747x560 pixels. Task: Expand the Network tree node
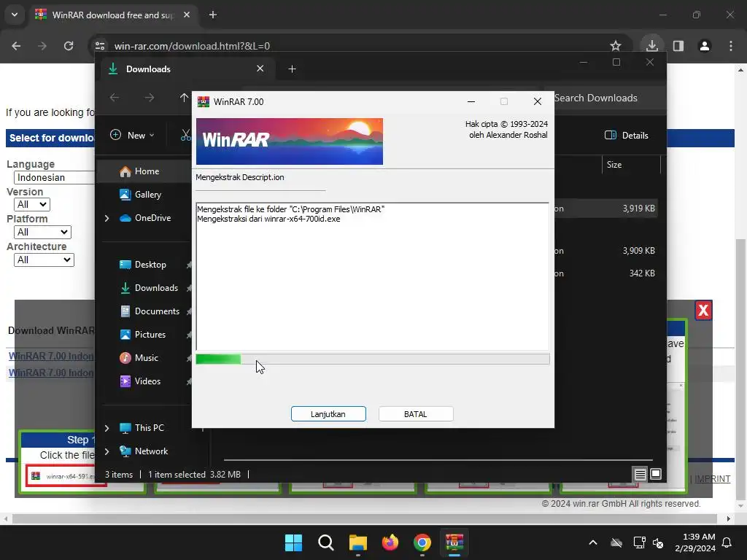(107, 451)
